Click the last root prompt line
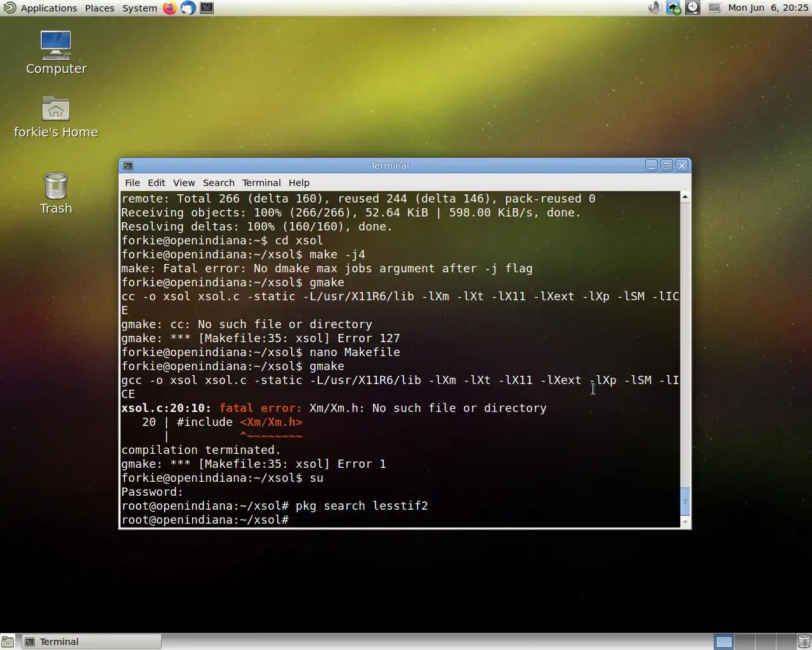 click(x=205, y=520)
